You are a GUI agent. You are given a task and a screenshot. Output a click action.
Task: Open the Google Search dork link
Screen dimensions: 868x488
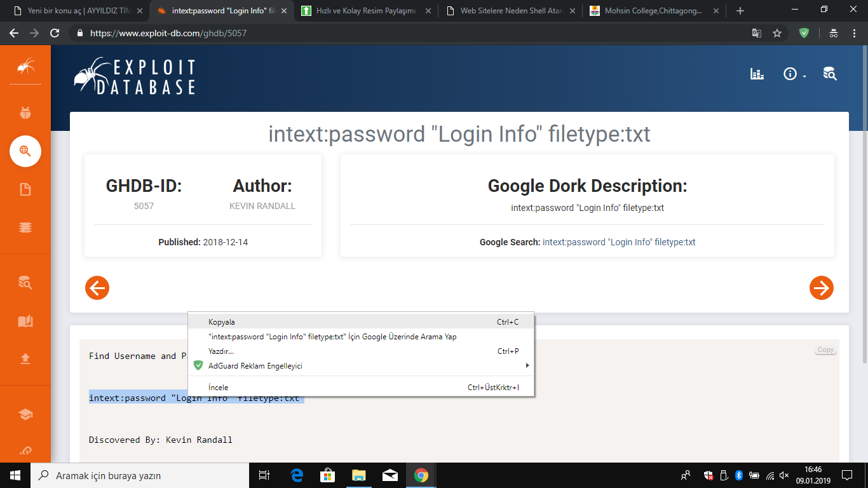[619, 242]
